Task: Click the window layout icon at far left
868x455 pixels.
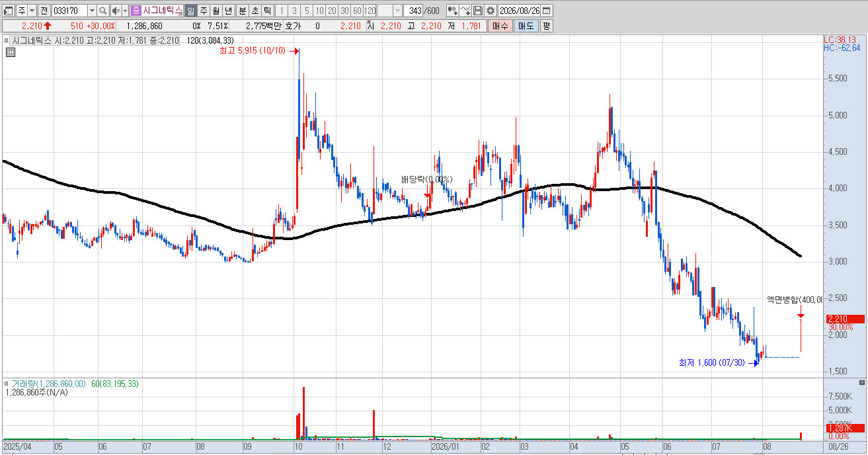Action: tap(9, 11)
